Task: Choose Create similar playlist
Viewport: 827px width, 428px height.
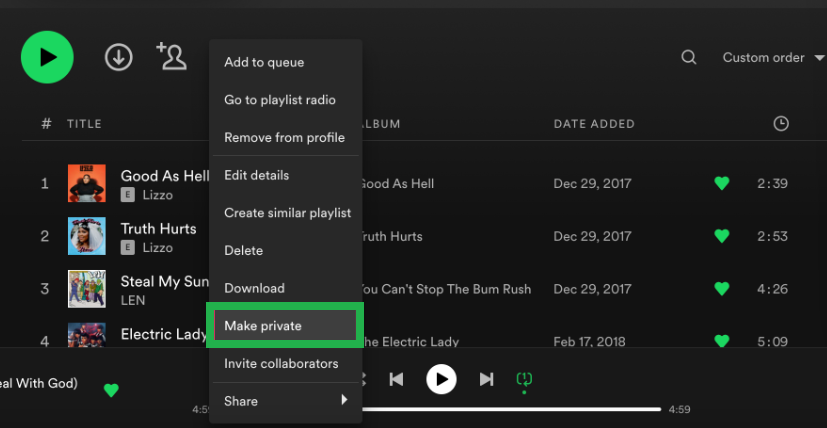Action: pyautogui.click(x=285, y=213)
